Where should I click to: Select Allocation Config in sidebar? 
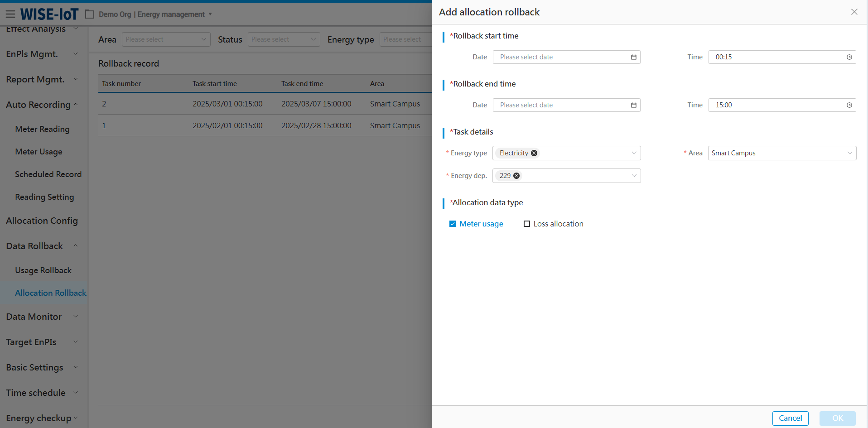(42, 221)
